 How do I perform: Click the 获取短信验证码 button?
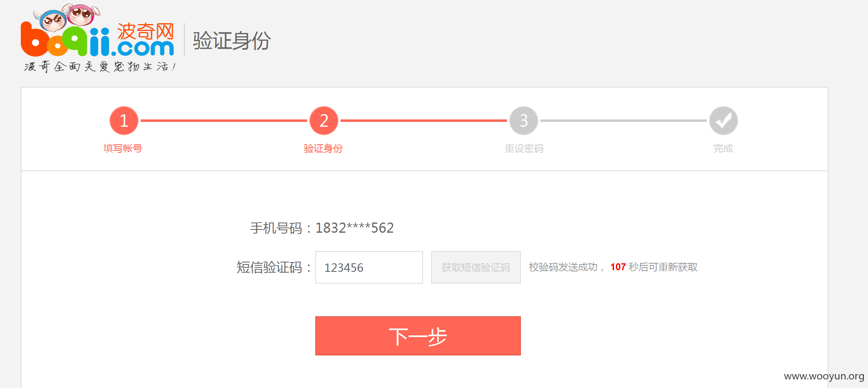pyautogui.click(x=476, y=267)
